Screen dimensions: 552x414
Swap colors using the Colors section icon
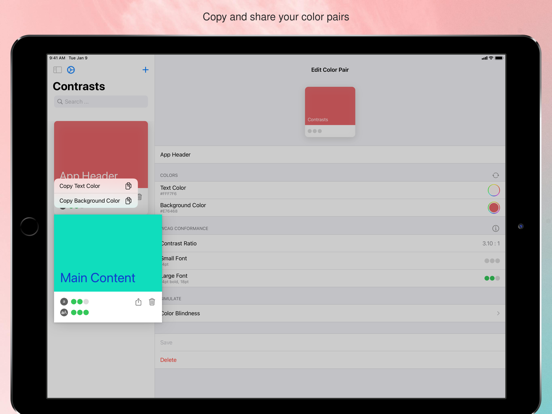click(x=496, y=175)
